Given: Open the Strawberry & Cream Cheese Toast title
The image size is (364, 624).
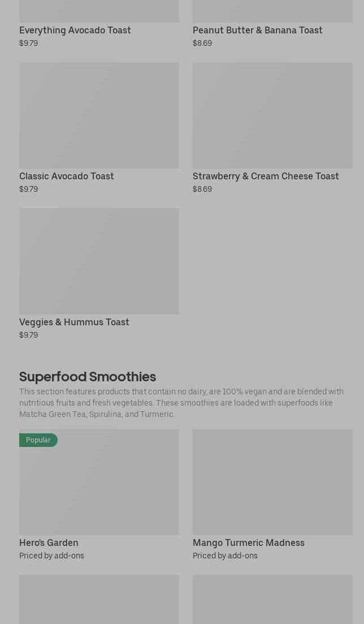Looking at the screenshot, I should (266, 176).
